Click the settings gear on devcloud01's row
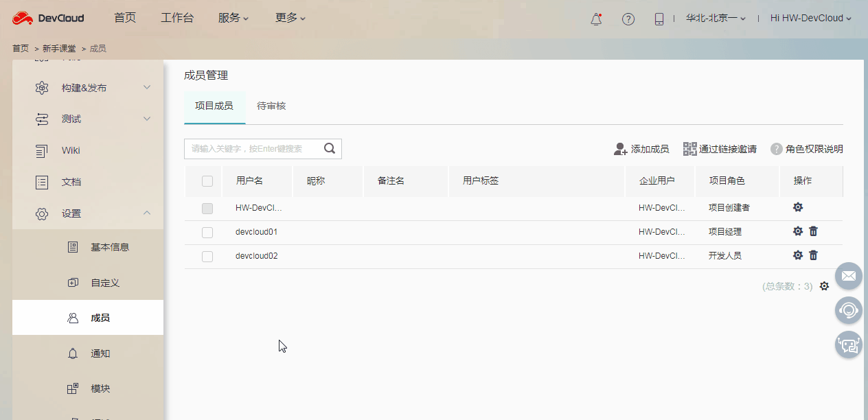Image resolution: width=868 pixels, height=420 pixels. (797, 231)
